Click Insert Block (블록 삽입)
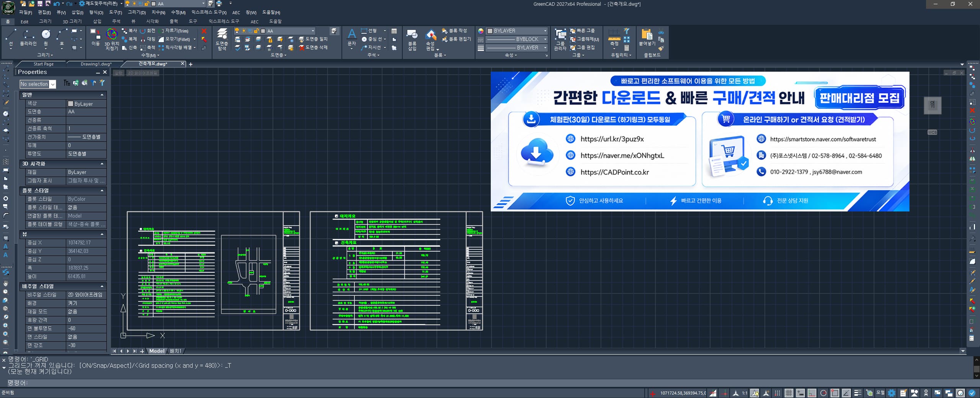The width and height of the screenshot is (980, 398). coord(412,40)
